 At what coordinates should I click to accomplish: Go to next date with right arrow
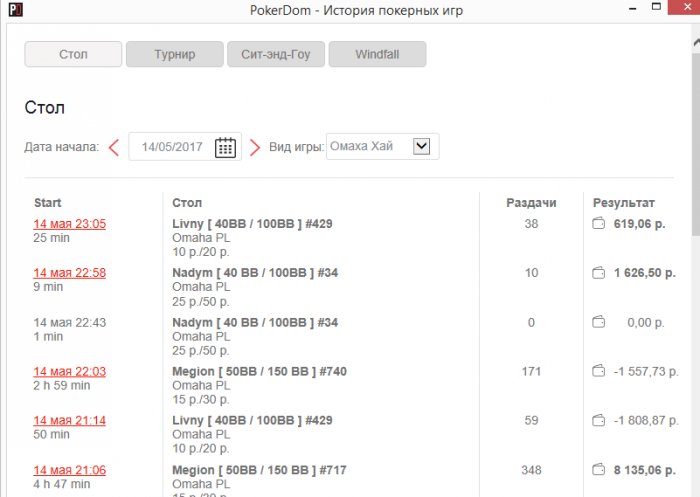pyautogui.click(x=254, y=147)
